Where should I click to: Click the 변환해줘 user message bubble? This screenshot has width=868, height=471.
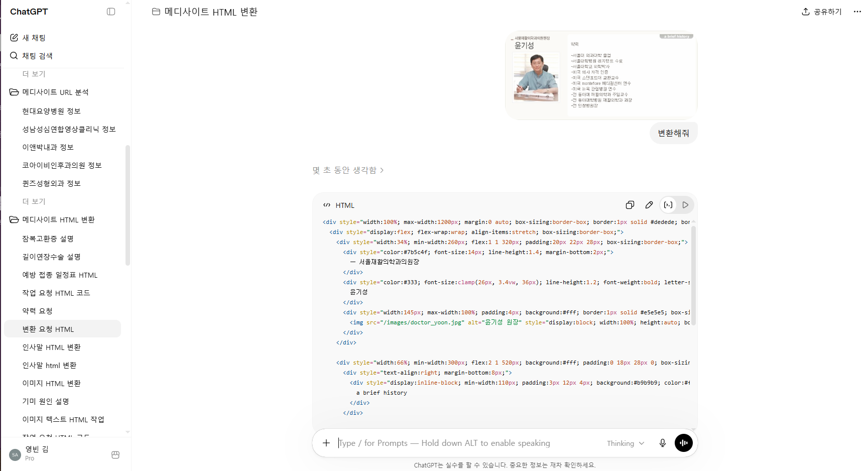click(x=673, y=133)
